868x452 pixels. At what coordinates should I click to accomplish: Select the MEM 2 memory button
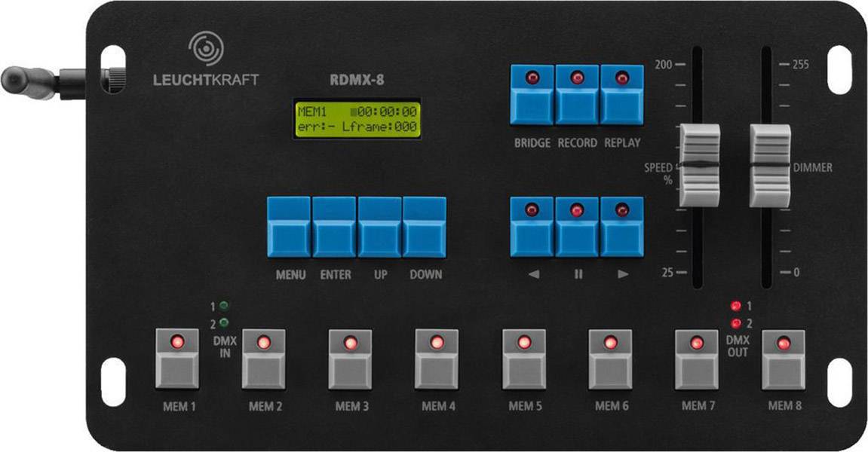tap(263, 359)
